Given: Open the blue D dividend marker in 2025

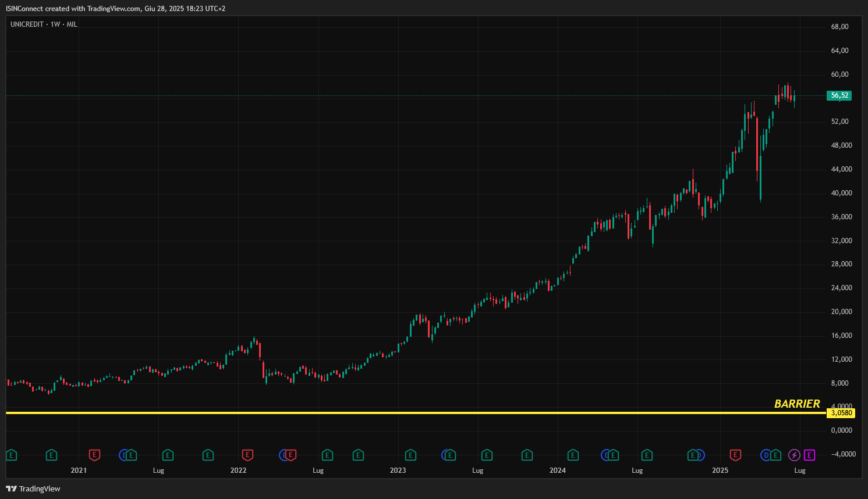Looking at the screenshot, I should 766,455.
